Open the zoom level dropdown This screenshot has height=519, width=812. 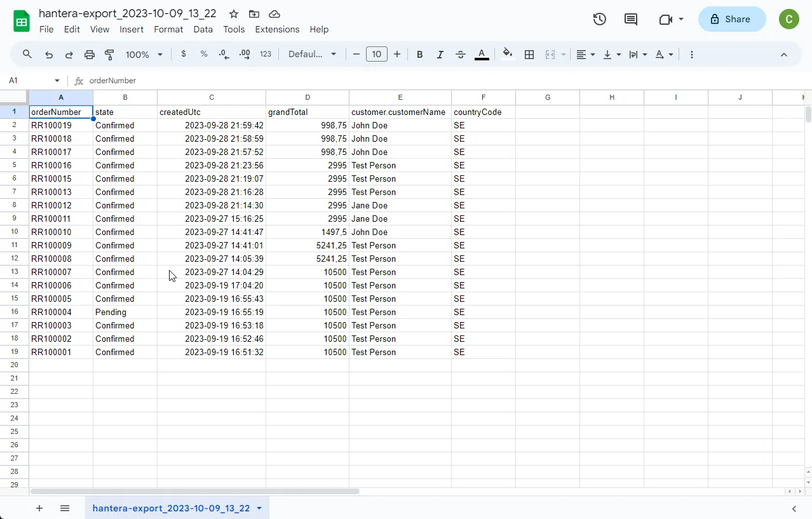(x=143, y=54)
